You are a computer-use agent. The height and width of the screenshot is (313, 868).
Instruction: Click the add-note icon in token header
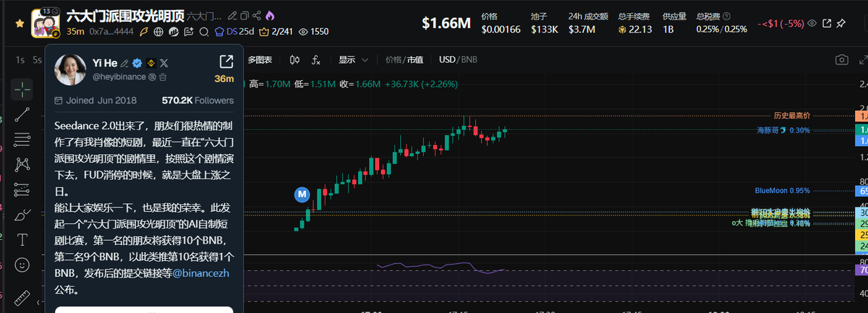190,32
